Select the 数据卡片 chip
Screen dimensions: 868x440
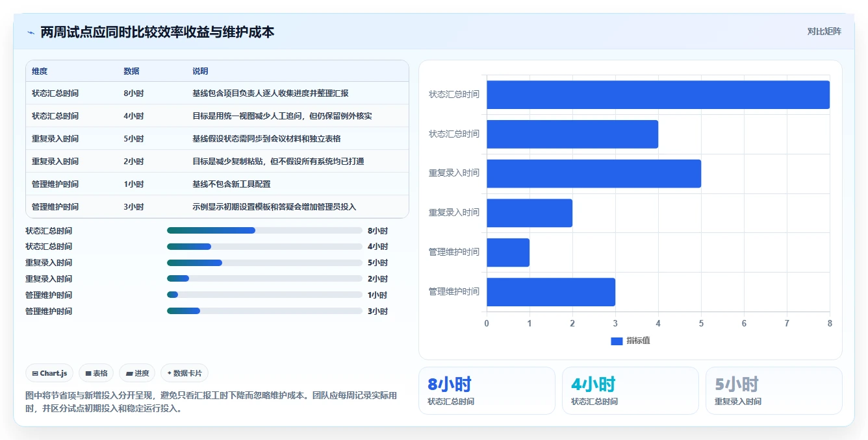click(185, 373)
